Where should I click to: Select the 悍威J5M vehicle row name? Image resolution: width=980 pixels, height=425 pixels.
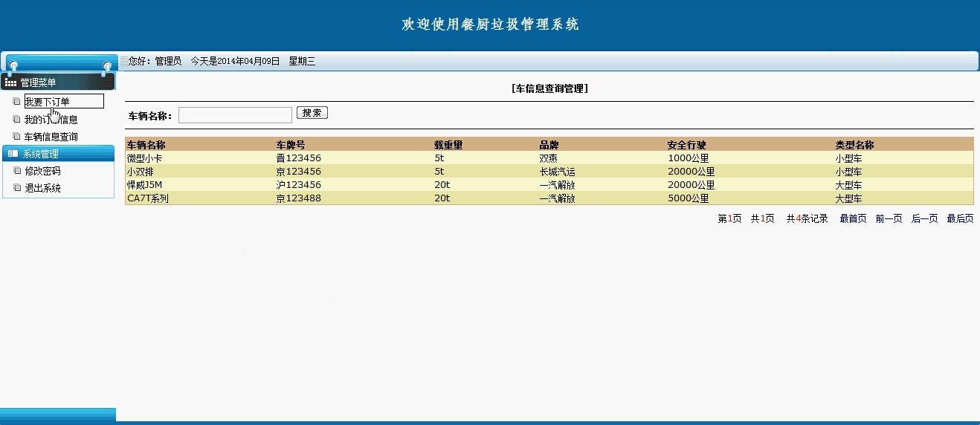click(x=145, y=185)
